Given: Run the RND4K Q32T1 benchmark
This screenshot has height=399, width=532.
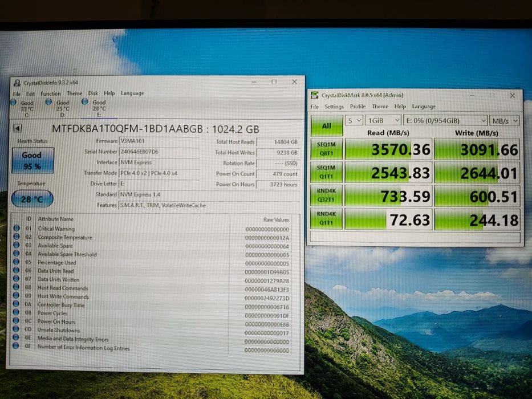Looking at the screenshot, I should [x=326, y=196].
